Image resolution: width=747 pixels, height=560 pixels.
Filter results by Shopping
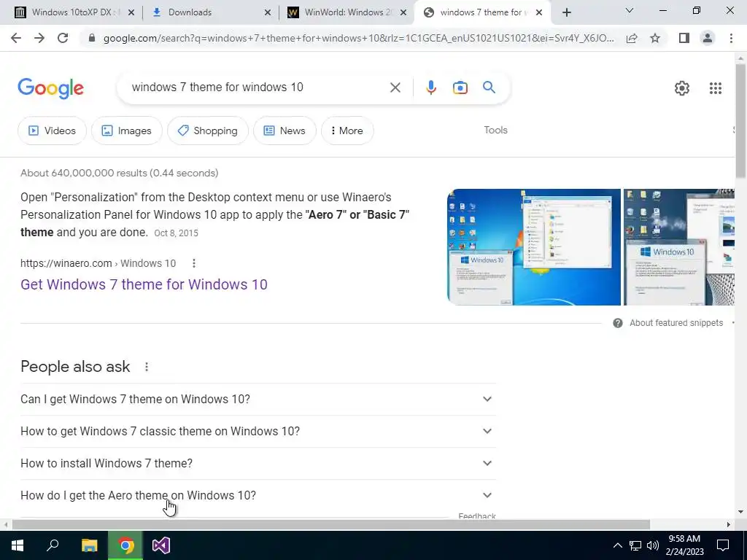click(207, 131)
